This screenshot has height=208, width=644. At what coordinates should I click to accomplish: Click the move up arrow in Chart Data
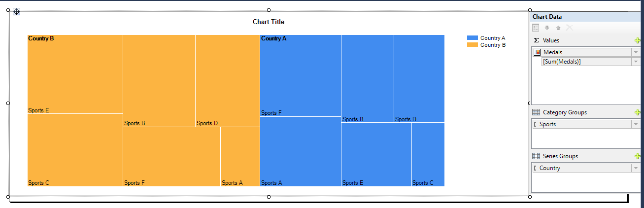(x=558, y=28)
